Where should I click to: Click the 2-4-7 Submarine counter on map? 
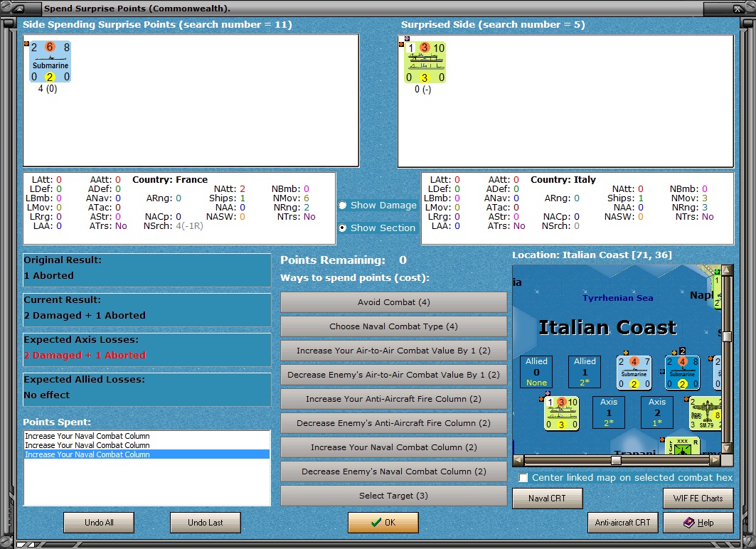pyautogui.click(x=634, y=372)
